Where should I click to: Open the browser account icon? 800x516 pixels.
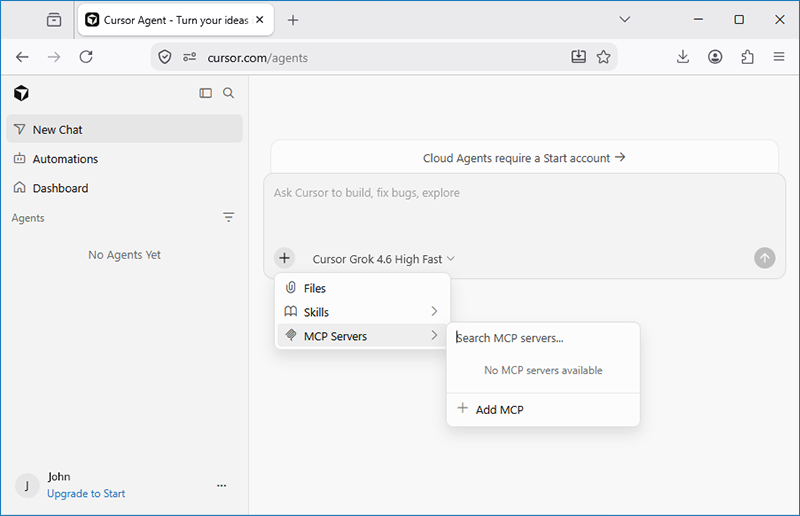[715, 57]
